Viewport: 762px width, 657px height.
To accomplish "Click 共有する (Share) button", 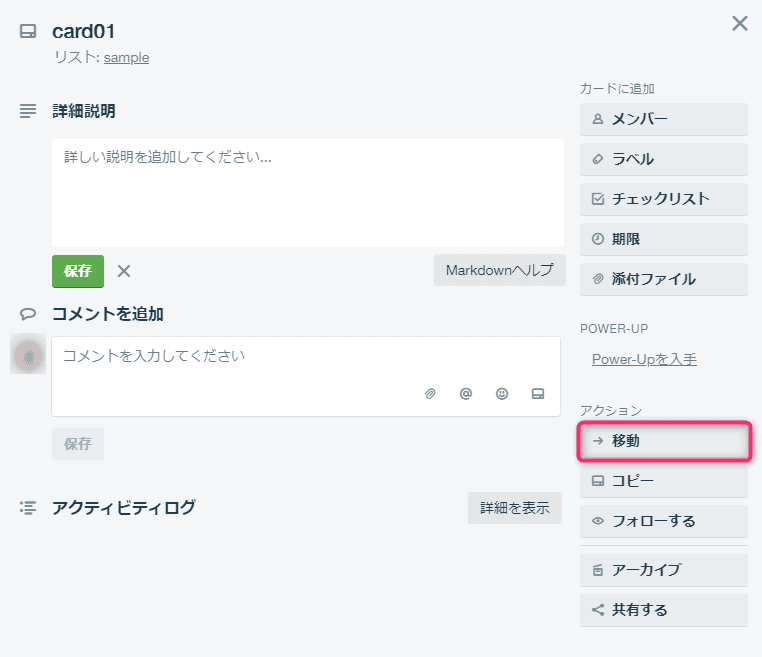I will [x=663, y=610].
